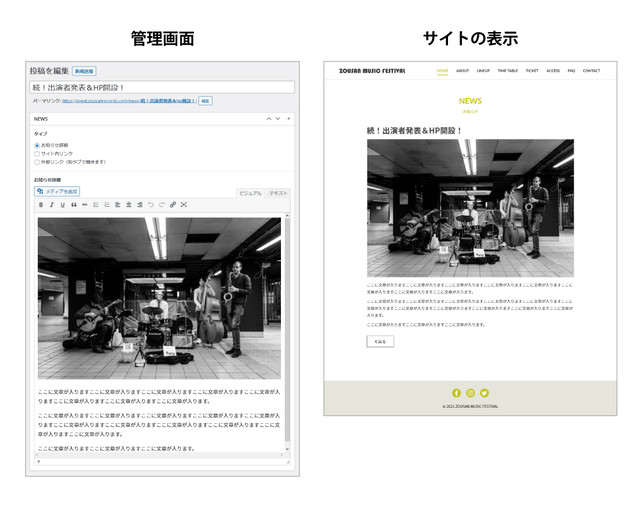The width and height of the screenshot is (640, 525).
Task: Apply bold formatting in editor toolbar
Action: click(41, 205)
